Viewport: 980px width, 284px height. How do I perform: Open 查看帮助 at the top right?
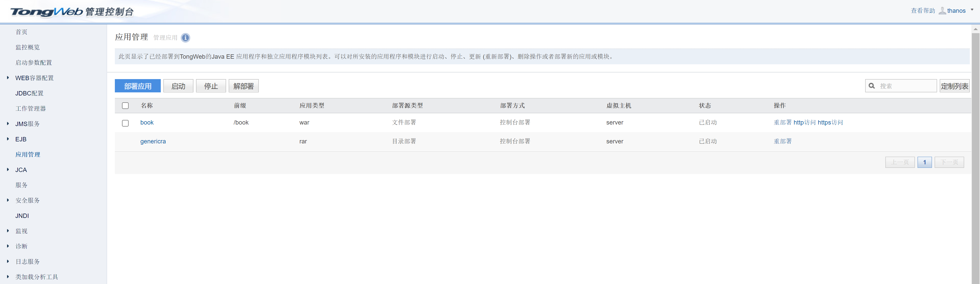pyautogui.click(x=923, y=10)
